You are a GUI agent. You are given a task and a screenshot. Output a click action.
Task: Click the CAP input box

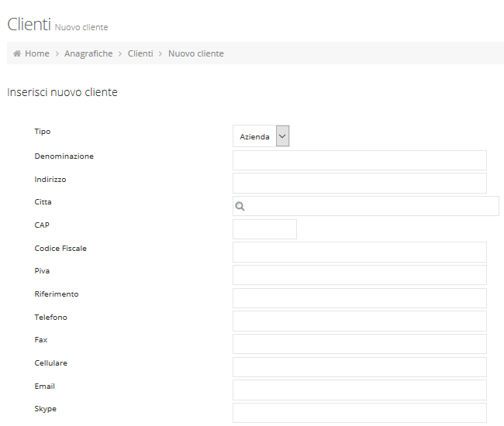tap(264, 229)
